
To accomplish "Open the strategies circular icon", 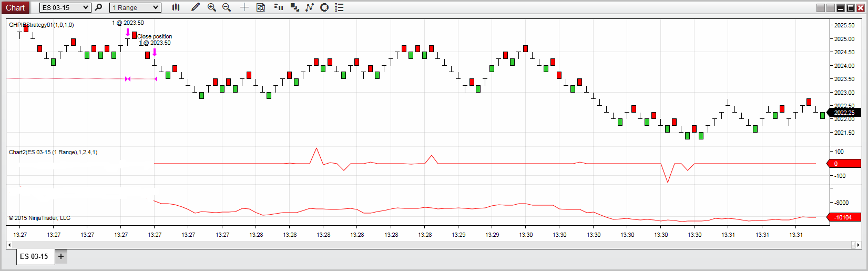I will tap(324, 7).
